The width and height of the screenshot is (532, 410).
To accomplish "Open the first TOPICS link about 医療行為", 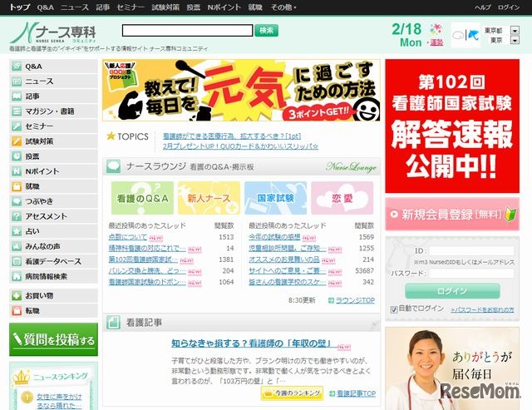I will [232, 136].
